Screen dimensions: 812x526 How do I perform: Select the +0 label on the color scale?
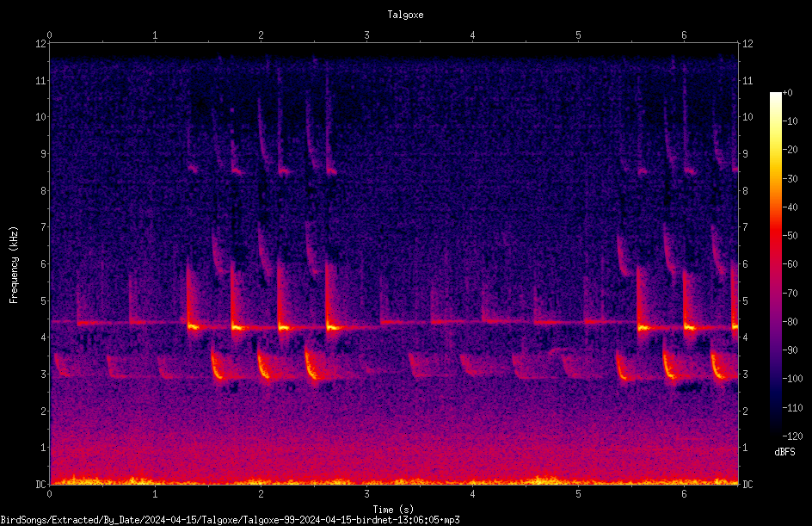tap(788, 93)
